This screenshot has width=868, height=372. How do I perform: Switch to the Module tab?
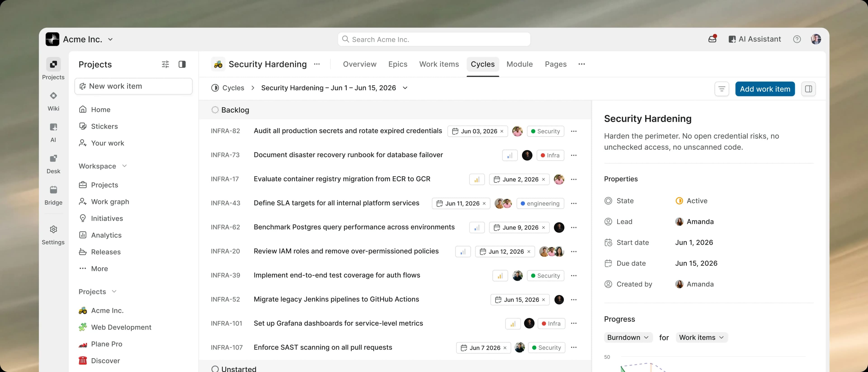(519, 64)
